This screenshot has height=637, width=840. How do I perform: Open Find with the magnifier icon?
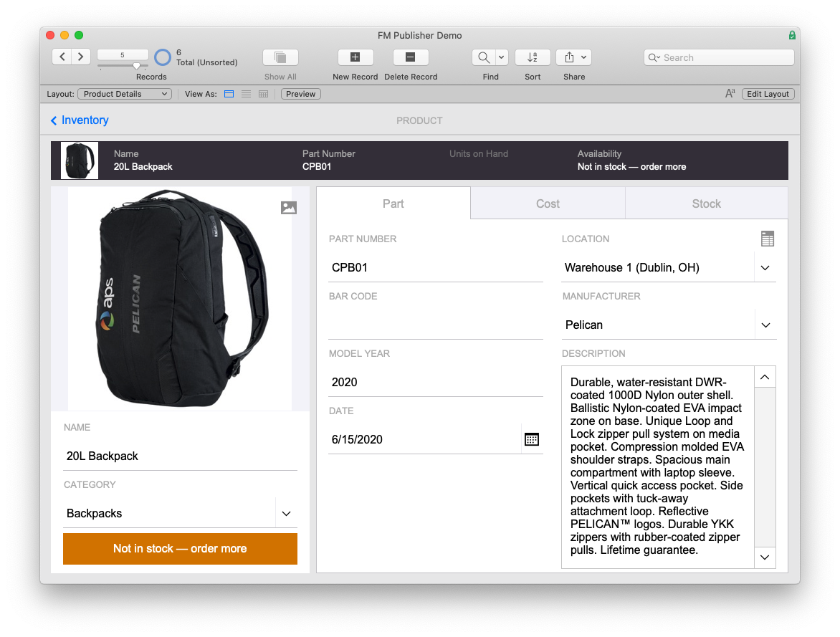click(x=483, y=57)
